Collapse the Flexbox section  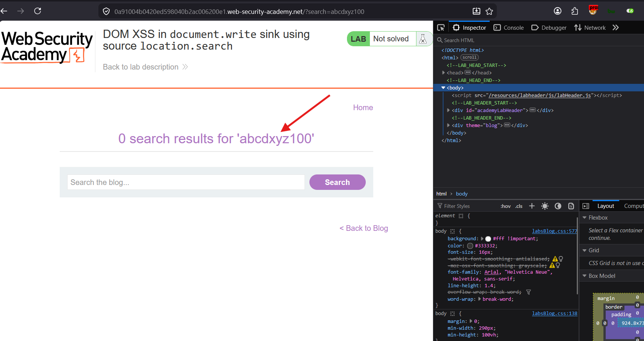[584, 218]
